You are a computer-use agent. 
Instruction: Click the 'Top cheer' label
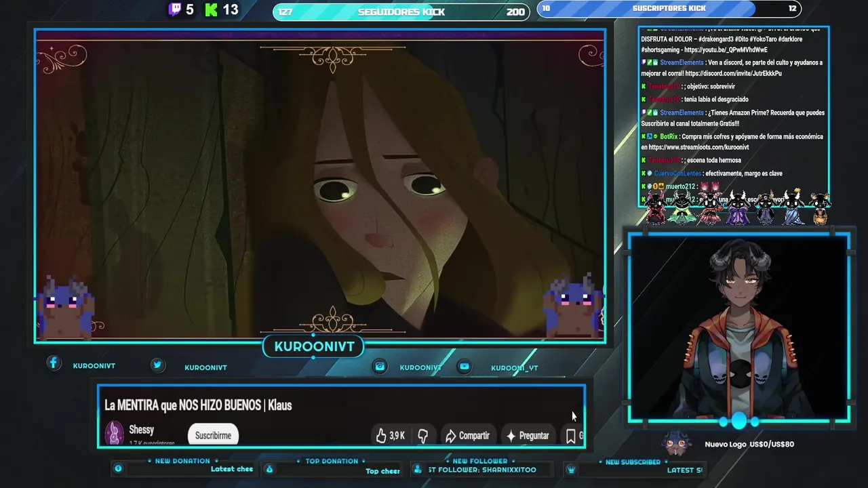coord(382,471)
